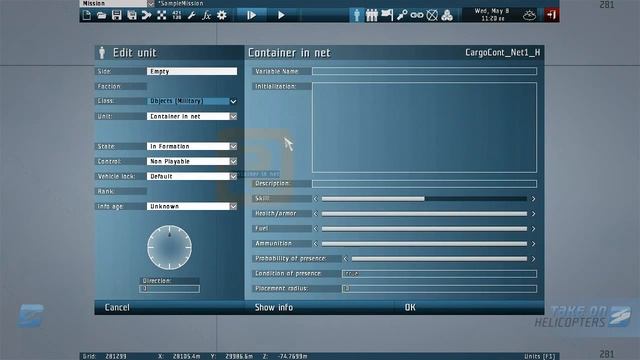Image resolution: width=640 pixels, height=360 pixels.
Task: Open a mission using the folder icon
Action: click(x=102, y=16)
